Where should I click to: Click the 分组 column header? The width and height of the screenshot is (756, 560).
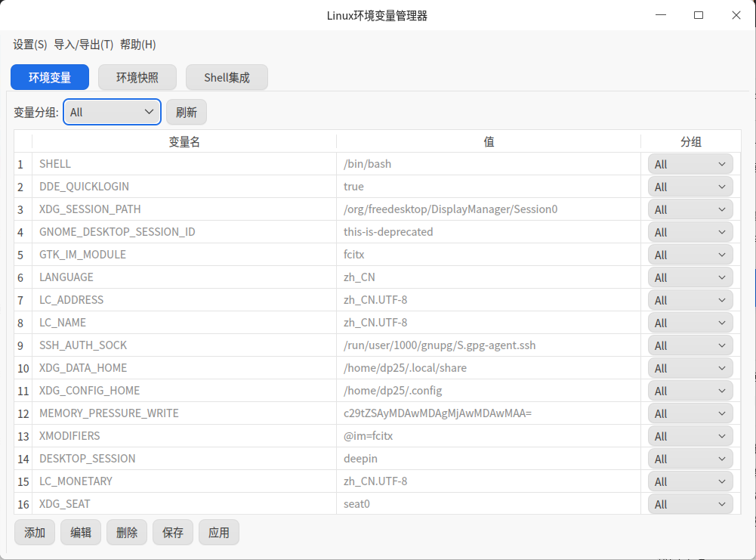690,141
